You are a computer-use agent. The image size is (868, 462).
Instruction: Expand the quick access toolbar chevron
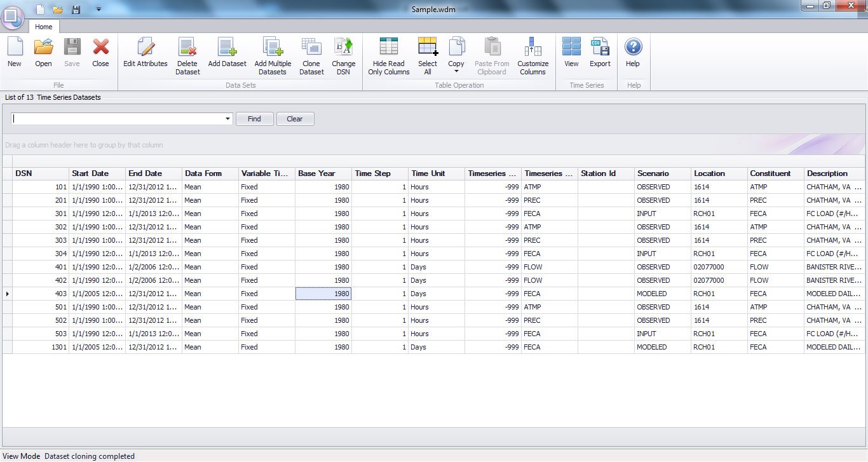[98, 9]
